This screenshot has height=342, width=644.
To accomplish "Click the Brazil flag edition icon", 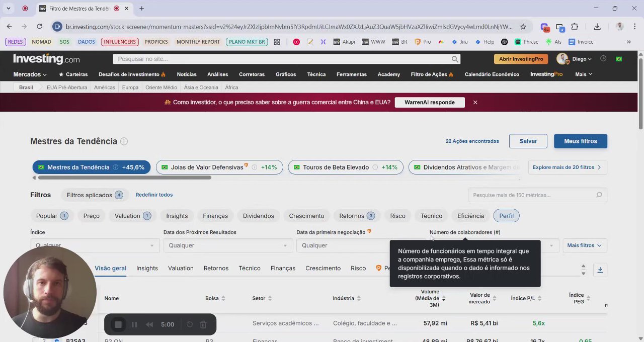I will 619,59.
